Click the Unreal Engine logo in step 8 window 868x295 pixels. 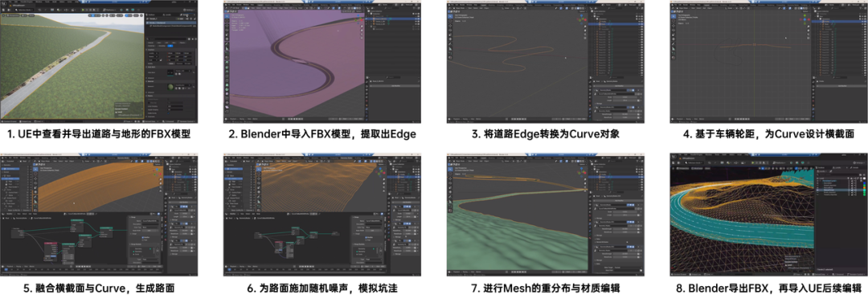(674, 157)
